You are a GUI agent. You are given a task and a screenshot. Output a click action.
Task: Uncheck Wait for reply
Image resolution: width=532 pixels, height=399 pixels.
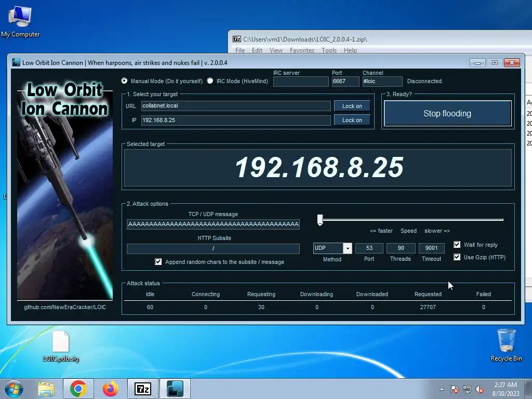457,245
